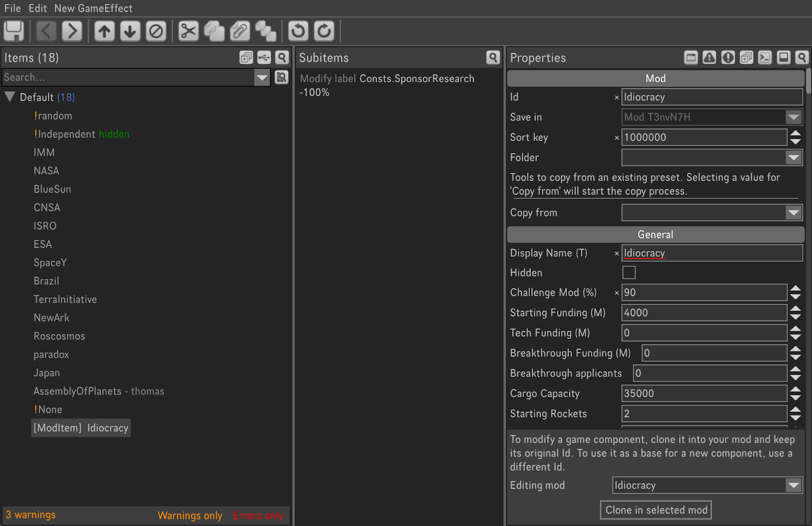Screen dimensions: 812x526
Task: Open the Copy from dropdown
Action: coord(793,213)
